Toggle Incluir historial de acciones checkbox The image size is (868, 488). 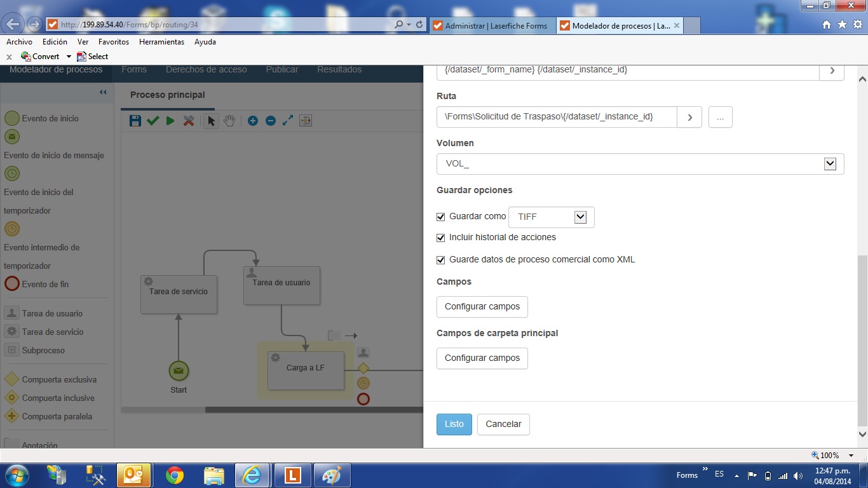click(441, 238)
